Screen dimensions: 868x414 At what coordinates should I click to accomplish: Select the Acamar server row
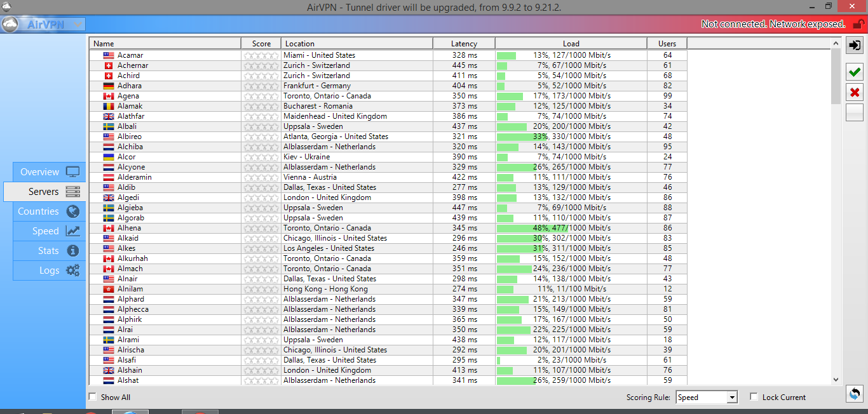click(388, 55)
